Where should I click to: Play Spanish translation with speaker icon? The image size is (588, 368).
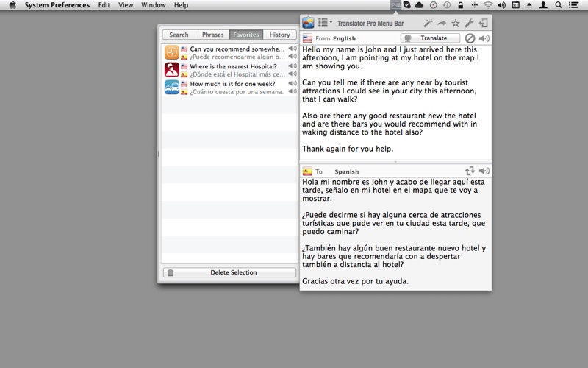pos(484,171)
